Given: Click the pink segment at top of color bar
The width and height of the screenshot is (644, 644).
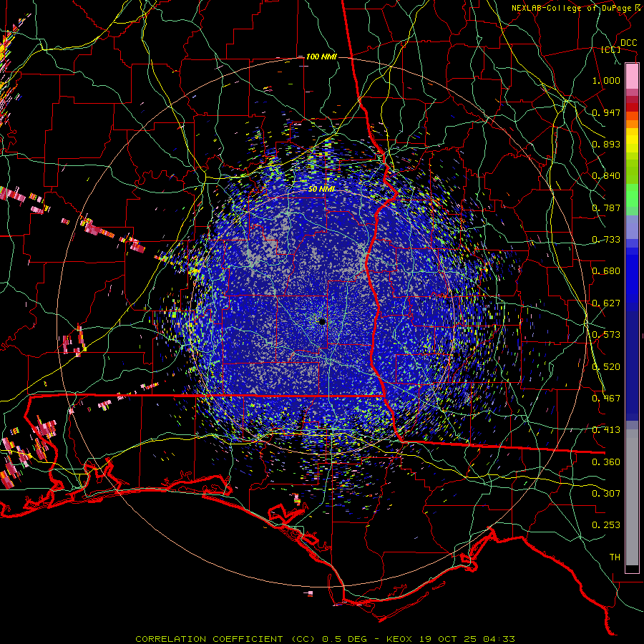Looking at the screenshot, I should coord(632,76).
